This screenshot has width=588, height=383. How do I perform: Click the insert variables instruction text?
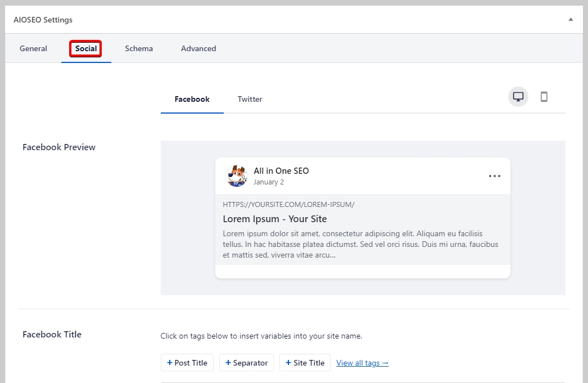pyautogui.click(x=261, y=336)
